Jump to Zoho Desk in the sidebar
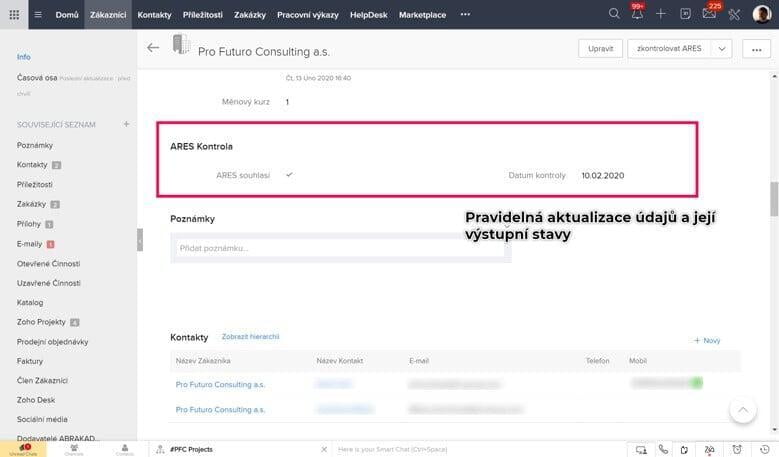The width and height of the screenshot is (779, 457). [x=36, y=400]
